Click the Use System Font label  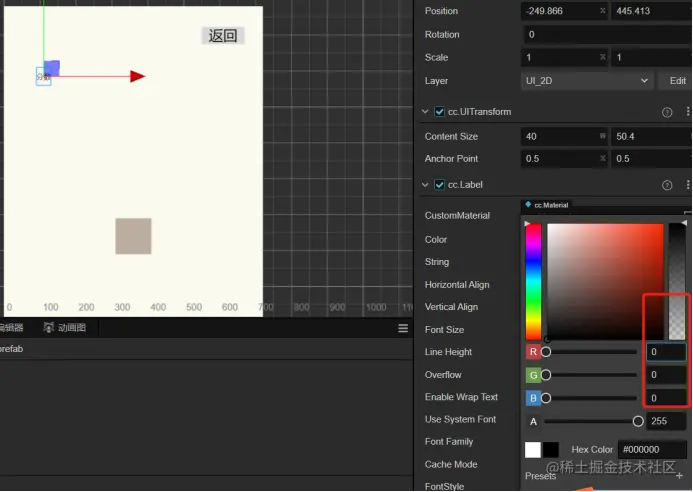tap(461, 419)
